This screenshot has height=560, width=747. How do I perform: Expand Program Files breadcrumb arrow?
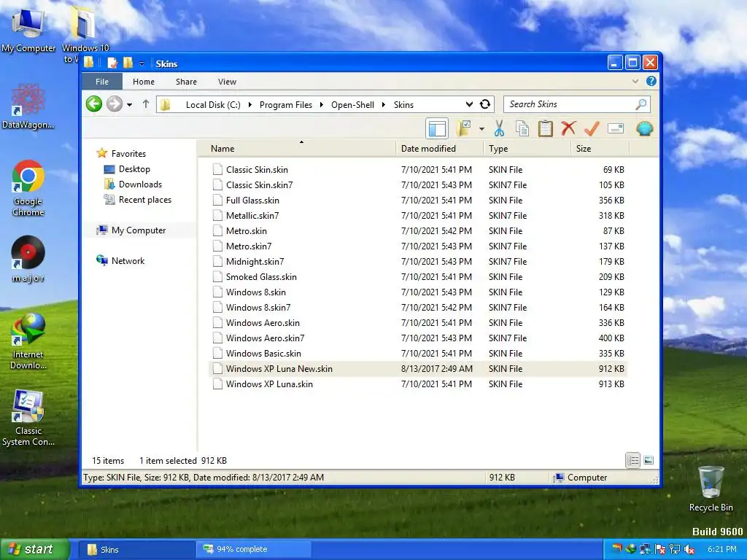(x=322, y=105)
